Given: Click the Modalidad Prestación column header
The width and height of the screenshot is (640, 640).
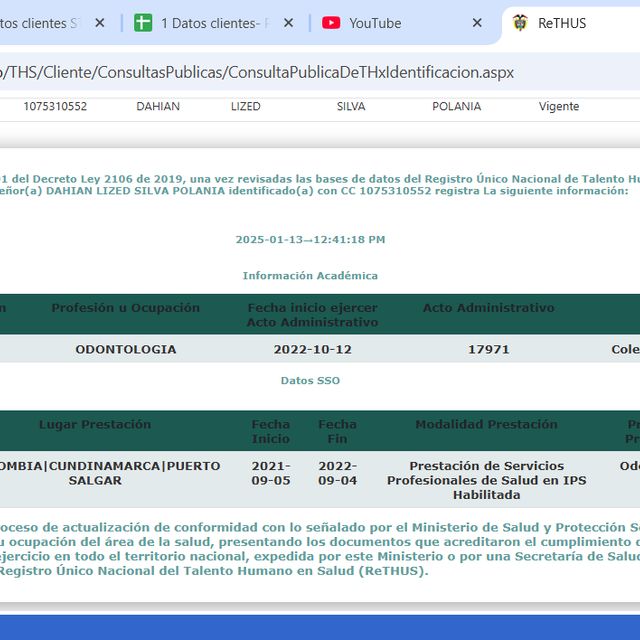Looking at the screenshot, I should pos(487,424).
